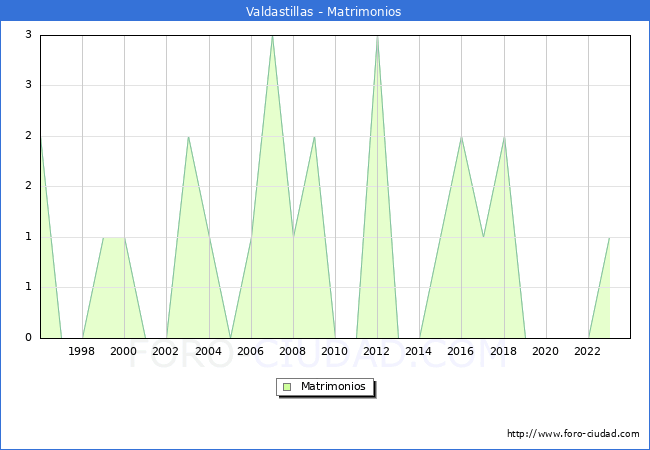Click the 2003 peak data point
Viewport: 650px width, 450px height.
click(188, 137)
